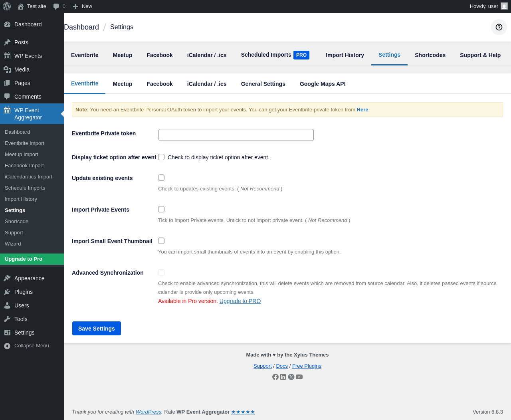Click the Dashboard gauge icon in main sidebar
The height and width of the screenshot is (420, 511).
7,24
